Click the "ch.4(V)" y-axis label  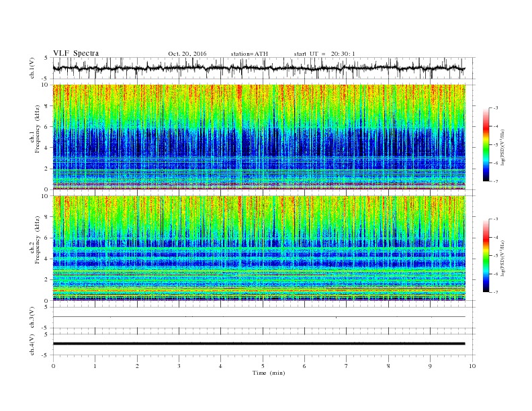[x=32, y=345]
